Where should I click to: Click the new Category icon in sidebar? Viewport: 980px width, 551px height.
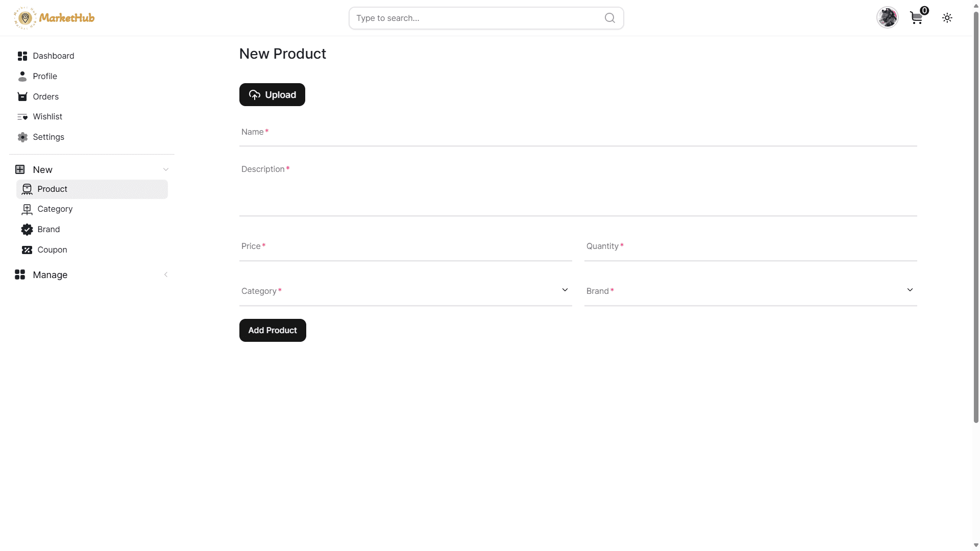pyautogui.click(x=27, y=209)
